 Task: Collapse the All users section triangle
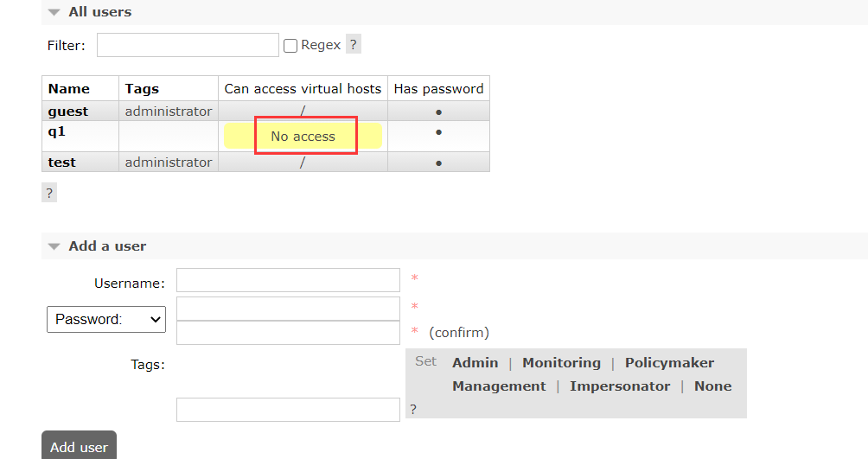(x=54, y=12)
